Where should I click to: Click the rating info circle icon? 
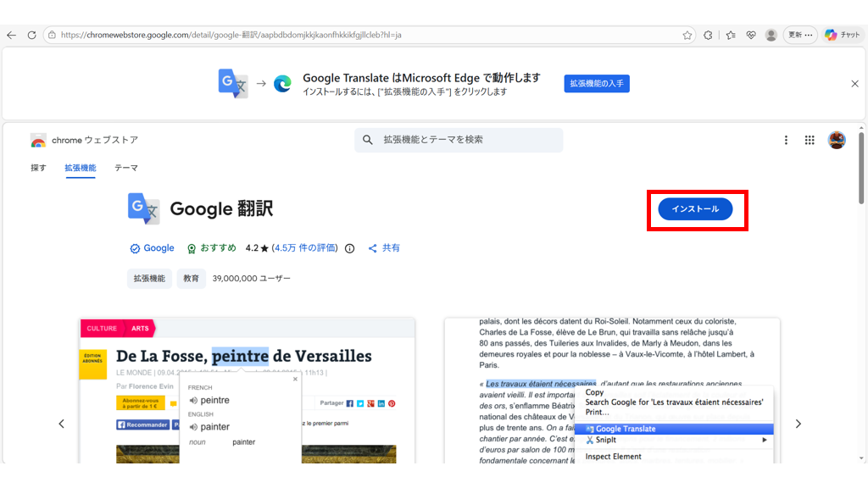click(349, 248)
